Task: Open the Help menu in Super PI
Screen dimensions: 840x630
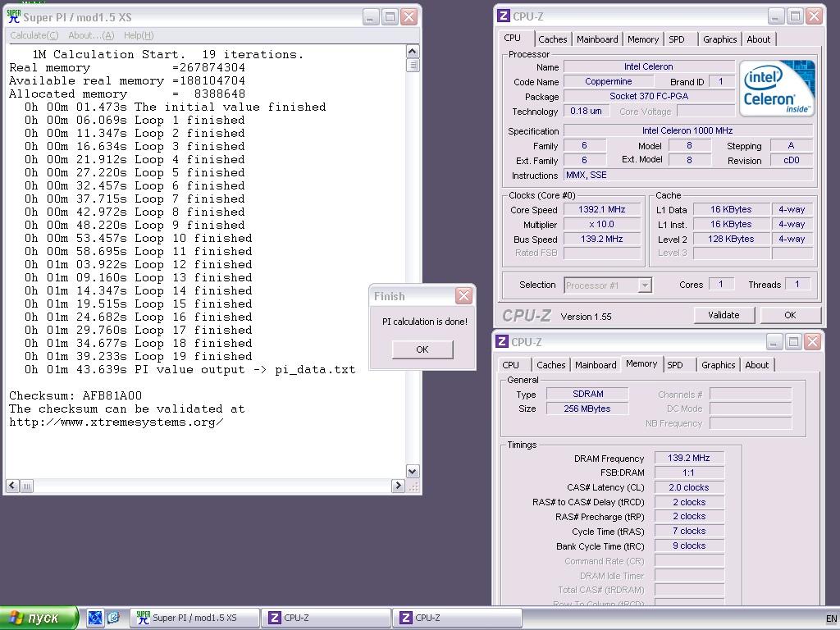Action: point(139,35)
